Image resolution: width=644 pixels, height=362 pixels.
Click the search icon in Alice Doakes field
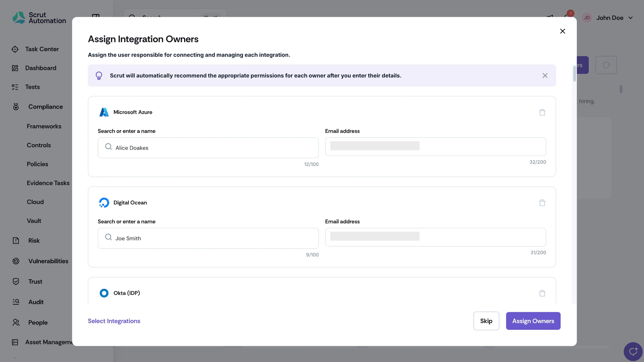pos(108,147)
